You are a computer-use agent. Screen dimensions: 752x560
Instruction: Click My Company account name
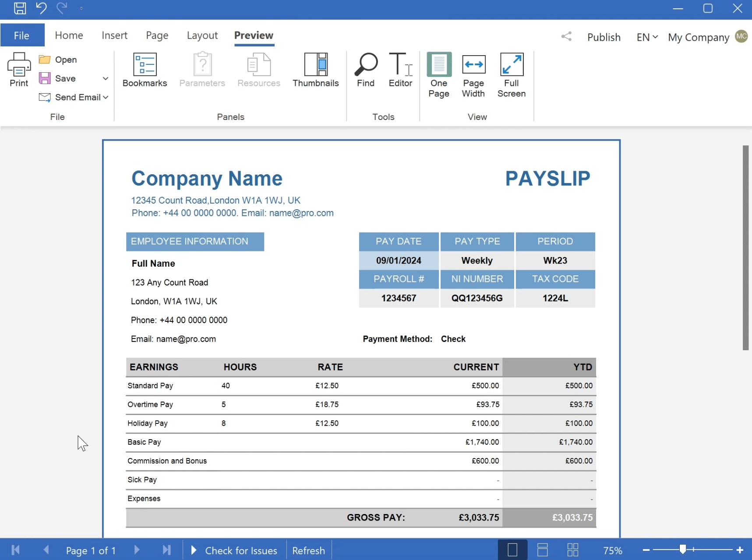pyautogui.click(x=698, y=37)
